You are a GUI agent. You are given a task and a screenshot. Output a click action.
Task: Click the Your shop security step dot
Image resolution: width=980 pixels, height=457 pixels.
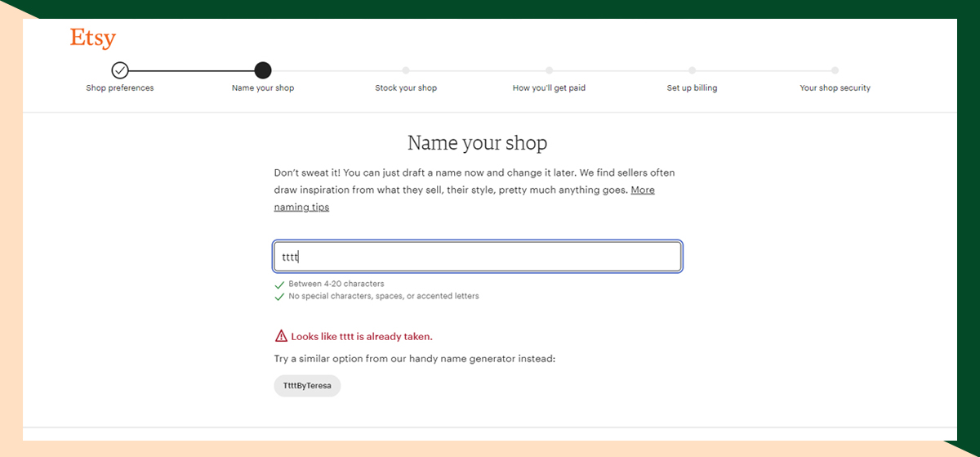click(x=835, y=70)
